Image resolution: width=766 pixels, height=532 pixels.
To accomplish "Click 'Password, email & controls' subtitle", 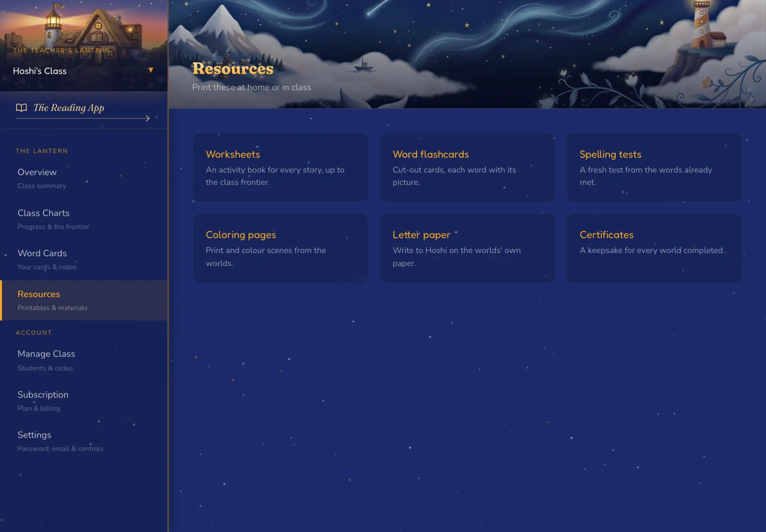I will (60, 448).
